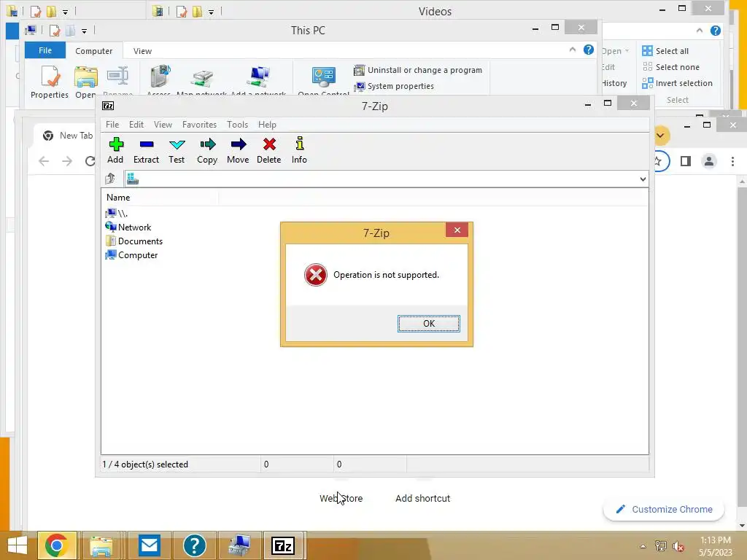Dismiss the error with the OK button
Image resolution: width=747 pixels, height=560 pixels.
pos(429,323)
